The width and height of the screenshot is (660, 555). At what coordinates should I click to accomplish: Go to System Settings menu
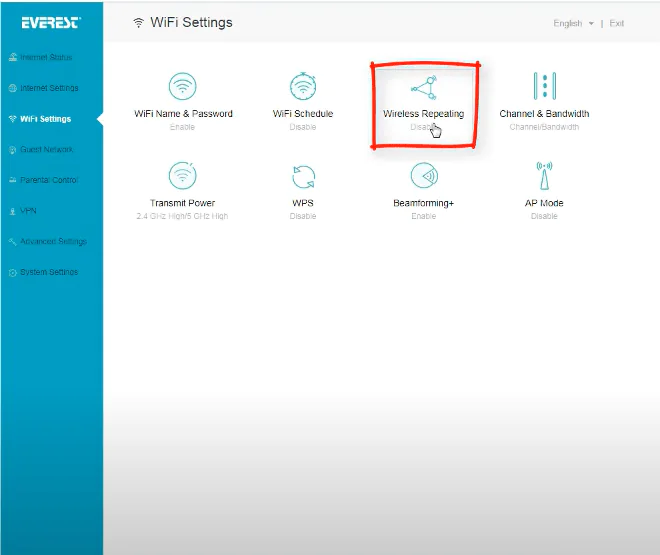(x=49, y=272)
